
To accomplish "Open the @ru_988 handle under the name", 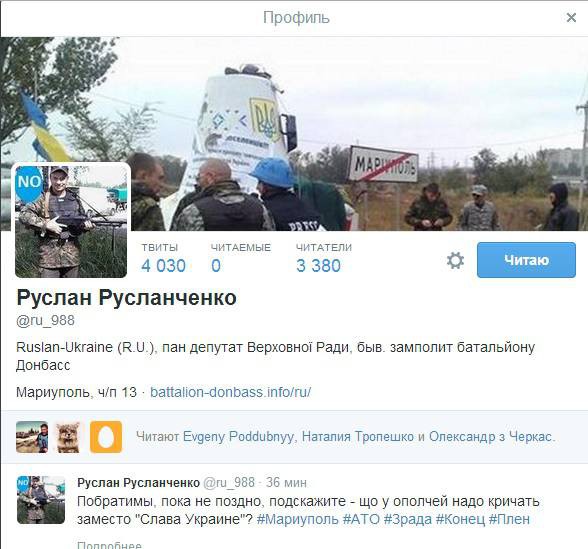I will pyautogui.click(x=45, y=321).
